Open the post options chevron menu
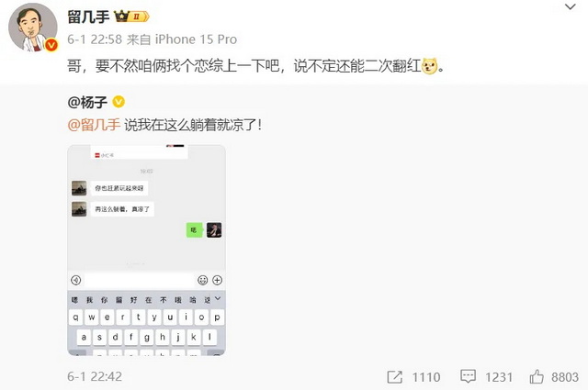This screenshot has height=390, width=588. point(570,6)
